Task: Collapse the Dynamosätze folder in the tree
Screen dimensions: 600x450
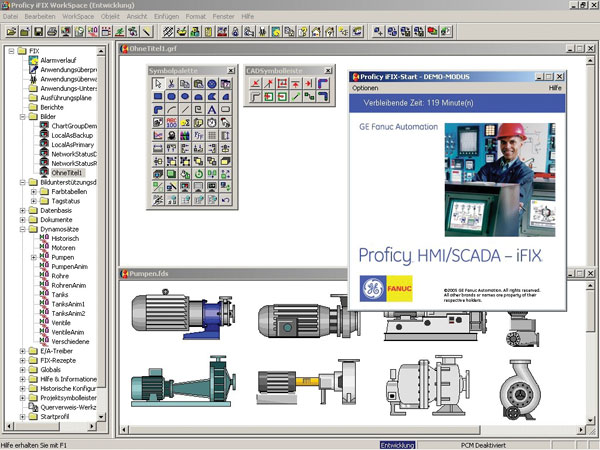Action: pyautogui.click(x=22, y=229)
